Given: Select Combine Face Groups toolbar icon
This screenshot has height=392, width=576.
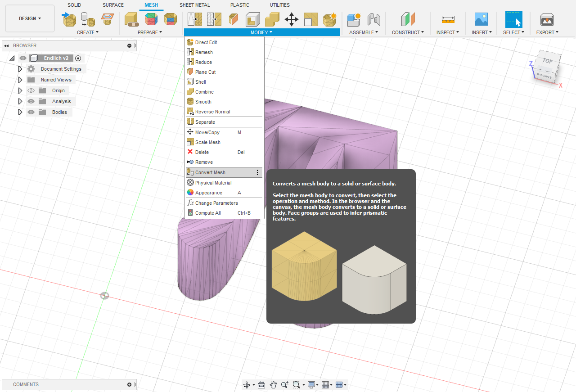Looking at the screenshot, I should pos(170,19).
